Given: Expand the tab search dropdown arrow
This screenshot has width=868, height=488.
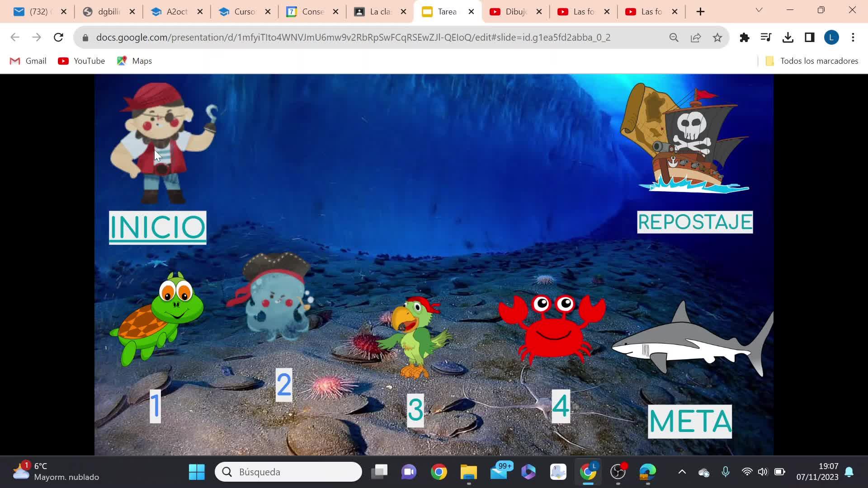Looking at the screenshot, I should (759, 10).
